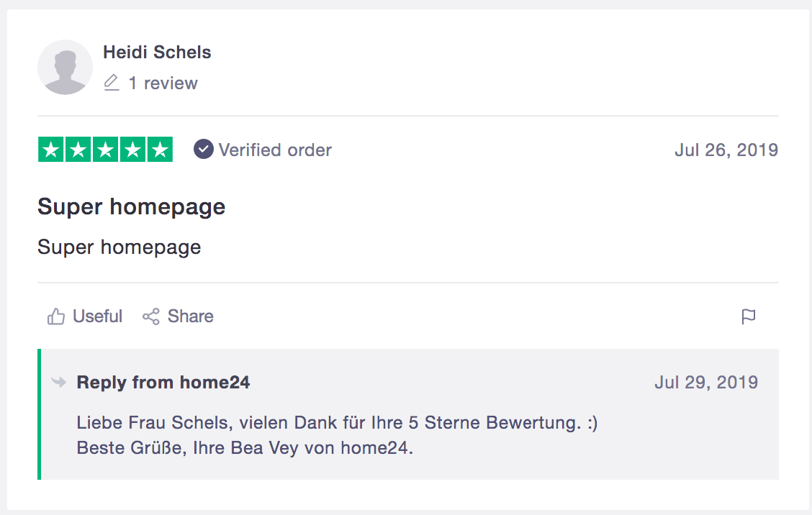Flag this review with the flag icon

(x=749, y=316)
